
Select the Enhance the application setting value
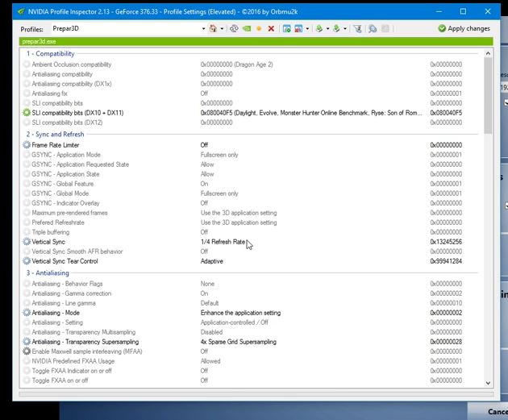(241, 313)
